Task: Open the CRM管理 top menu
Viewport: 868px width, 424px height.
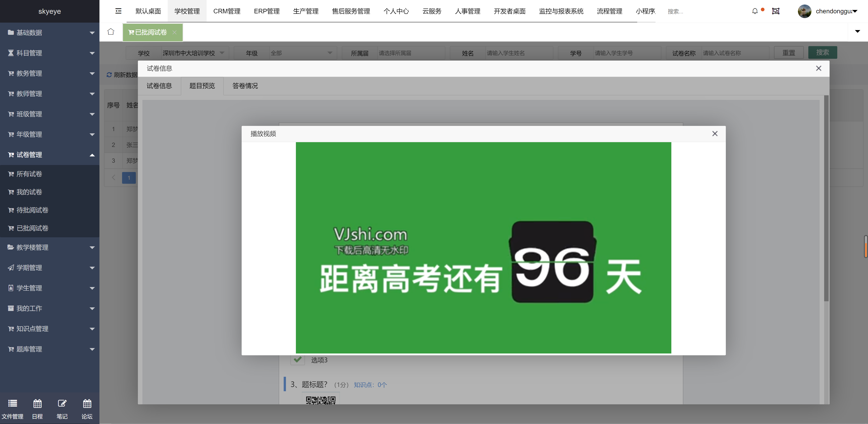Action: pyautogui.click(x=227, y=11)
